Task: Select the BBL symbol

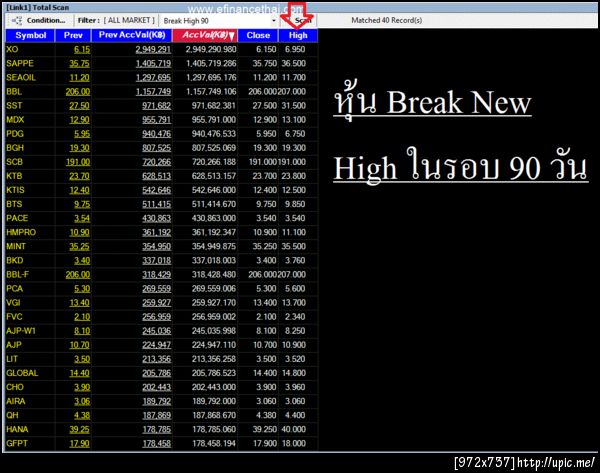Action: (x=14, y=92)
